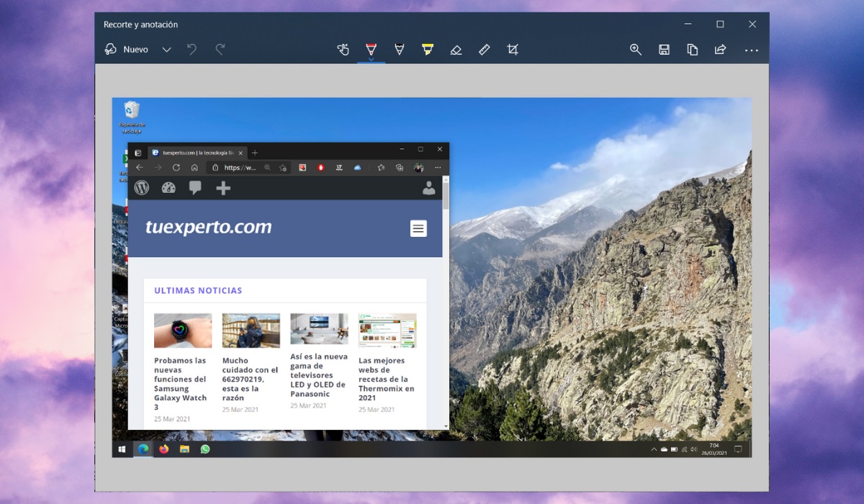Open the favorites list icon in captured Edge
The width and height of the screenshot is (864, 504).
click(381, 168)
